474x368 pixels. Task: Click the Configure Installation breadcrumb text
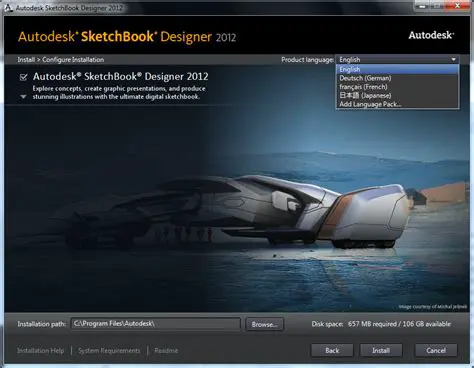(x=73, y=60)
